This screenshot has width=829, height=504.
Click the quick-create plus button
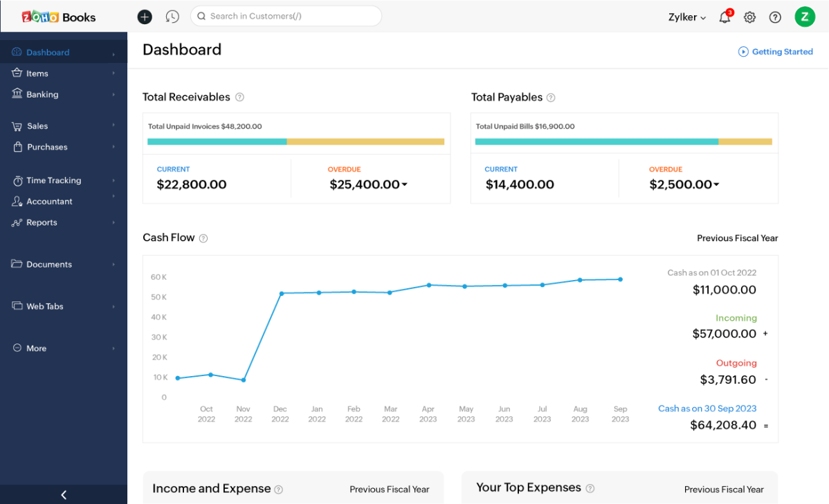click(x=145, y=16)
